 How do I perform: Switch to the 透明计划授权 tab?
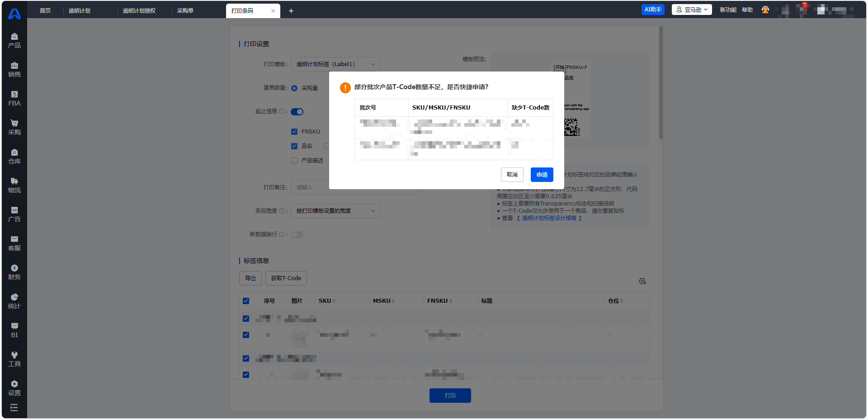(139, 10)
